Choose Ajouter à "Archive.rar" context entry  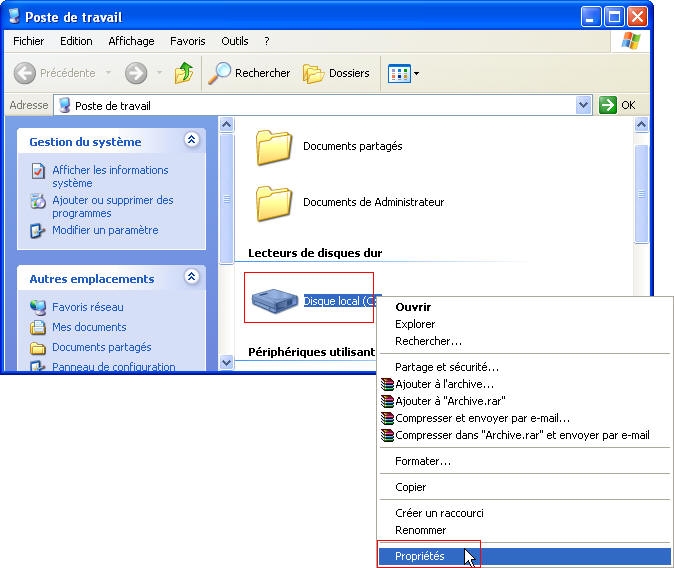(x=524, y=401)
